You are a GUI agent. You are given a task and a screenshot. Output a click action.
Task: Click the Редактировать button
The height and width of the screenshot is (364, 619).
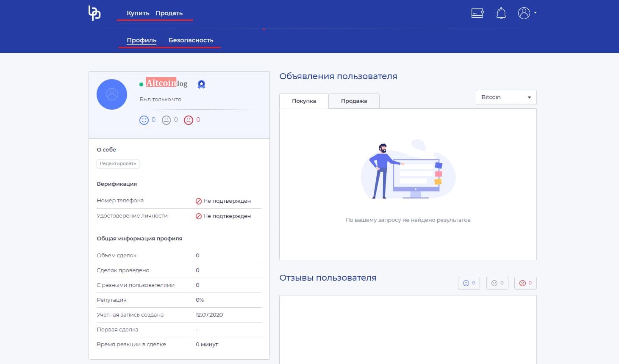[x=118, y=164]
